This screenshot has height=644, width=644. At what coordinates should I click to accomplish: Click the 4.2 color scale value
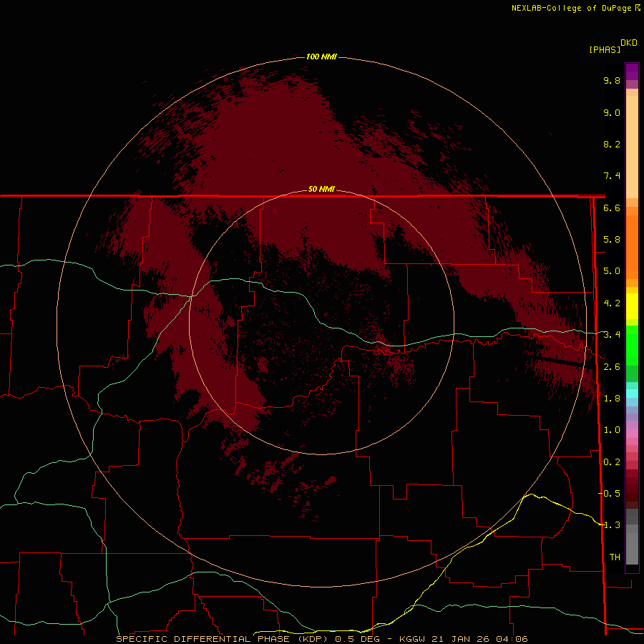(612, 303)
